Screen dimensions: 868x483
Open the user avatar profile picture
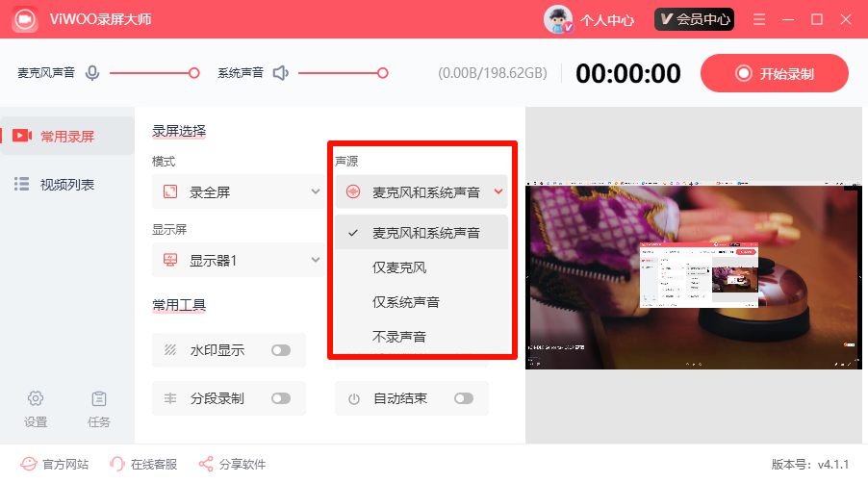point(558,19)
